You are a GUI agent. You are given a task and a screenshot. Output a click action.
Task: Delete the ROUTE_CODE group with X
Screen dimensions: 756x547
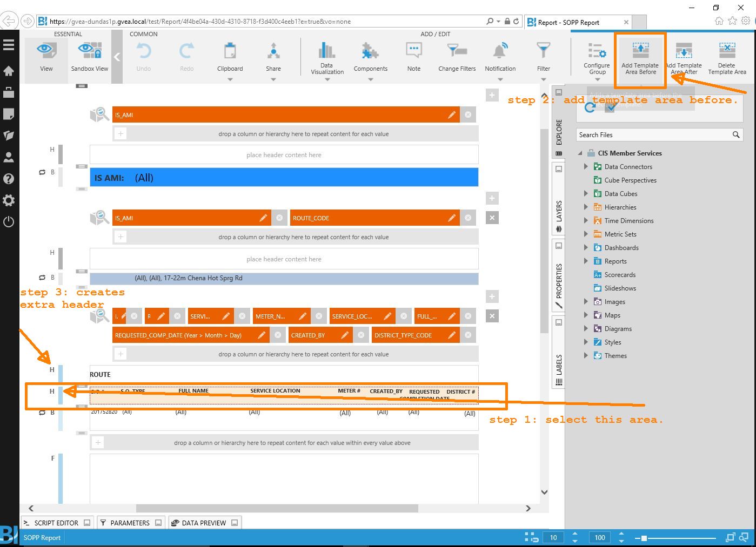[492, 218]
